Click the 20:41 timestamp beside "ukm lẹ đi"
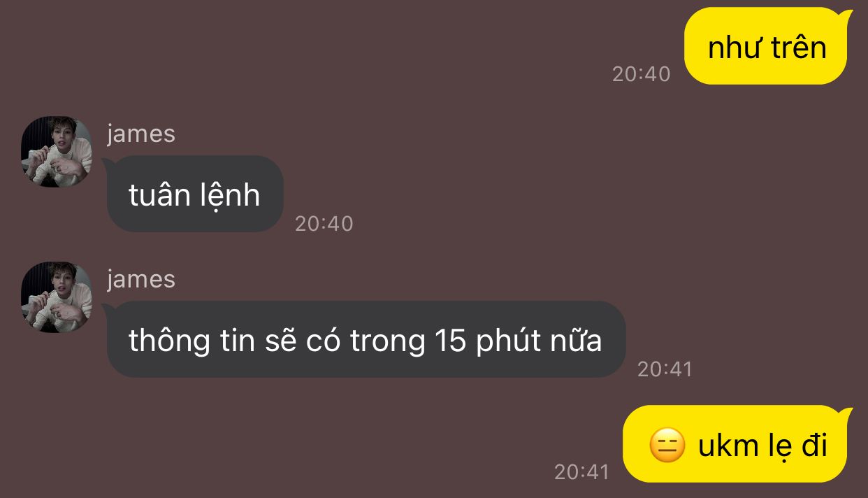Viewport: 868px width, 498px height. point(582,471)
